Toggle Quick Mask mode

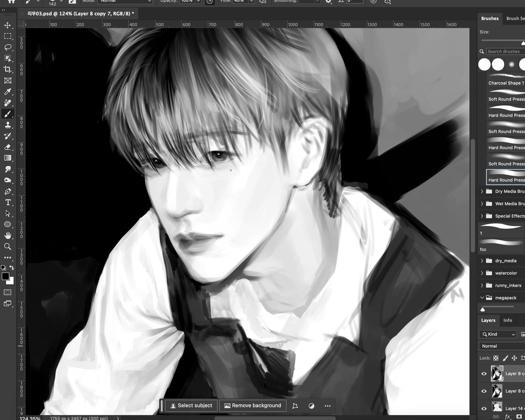click(x=7, y=292)
